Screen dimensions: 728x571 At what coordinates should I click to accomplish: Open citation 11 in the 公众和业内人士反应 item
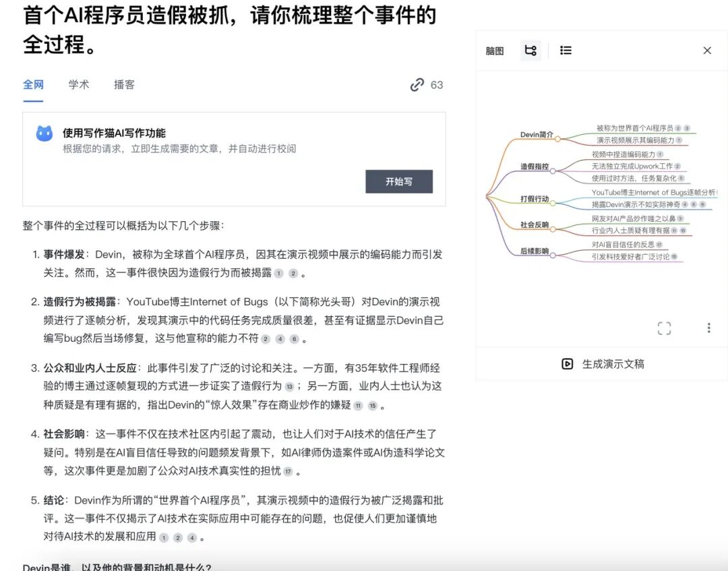(x=358, y=406)
